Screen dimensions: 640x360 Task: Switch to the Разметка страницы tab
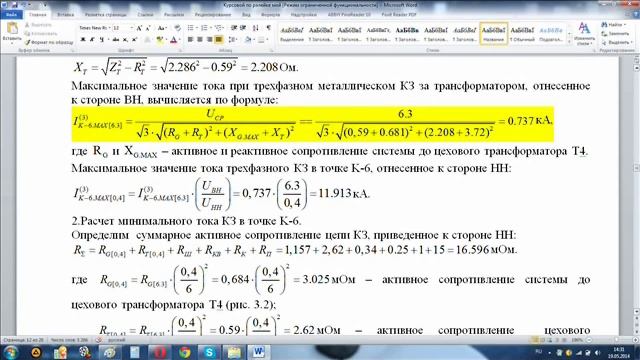point(106,15)
